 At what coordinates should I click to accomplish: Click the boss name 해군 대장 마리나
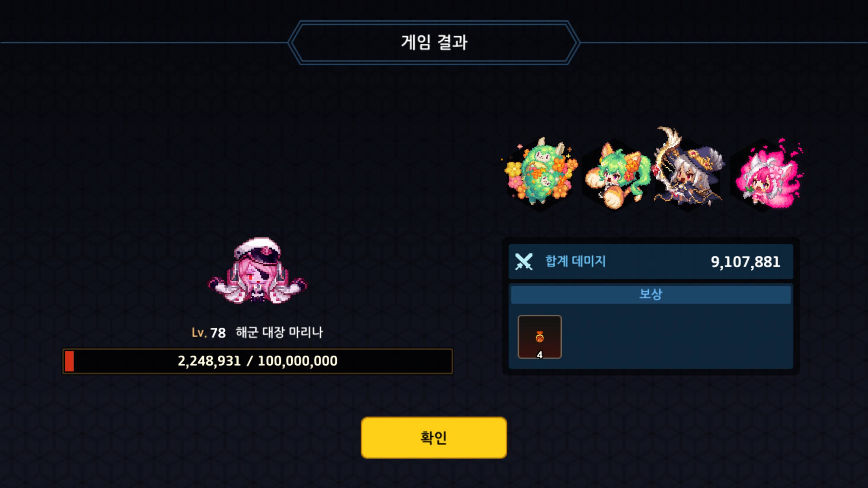tap(279, 332)
